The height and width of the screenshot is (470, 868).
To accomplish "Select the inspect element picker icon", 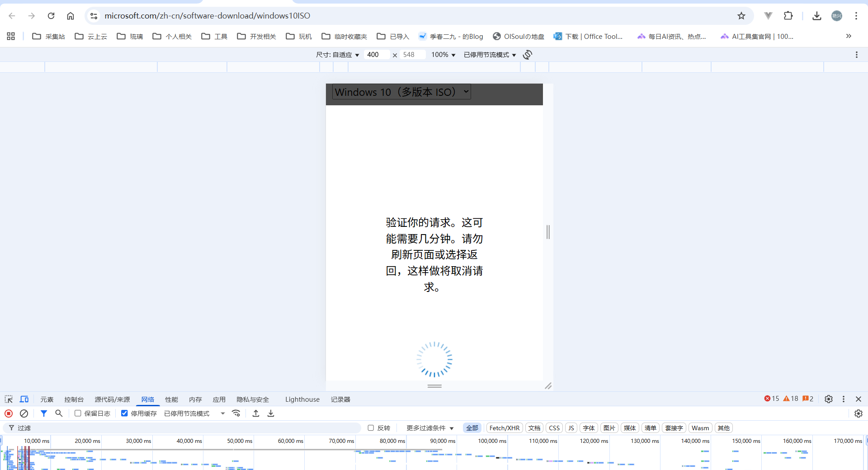I will (x=9, y=399).
